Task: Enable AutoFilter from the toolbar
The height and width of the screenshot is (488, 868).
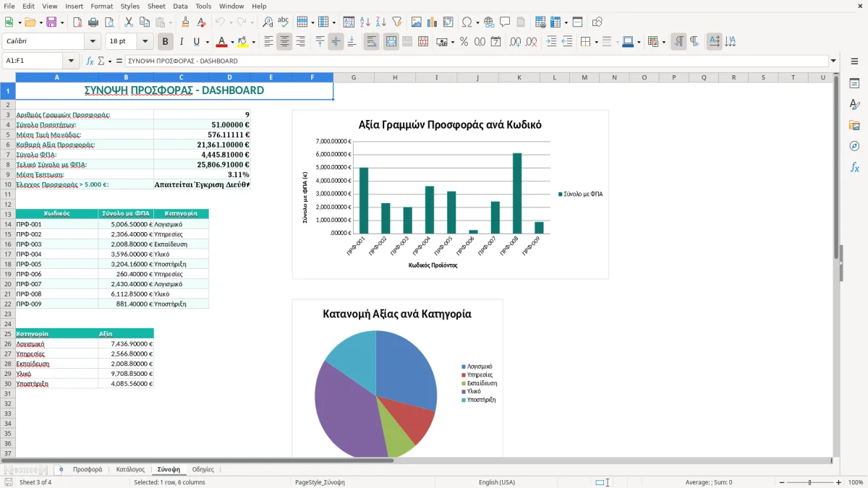Action: [396, 22]
